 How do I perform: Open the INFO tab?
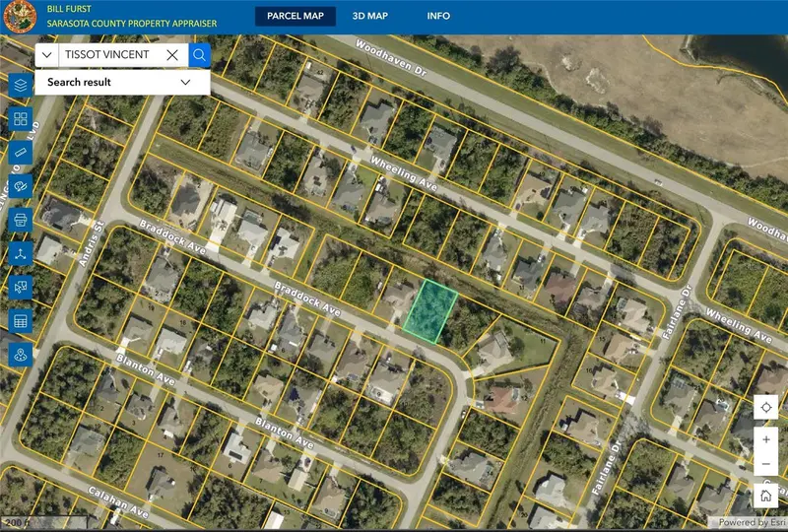click(438, 16)
